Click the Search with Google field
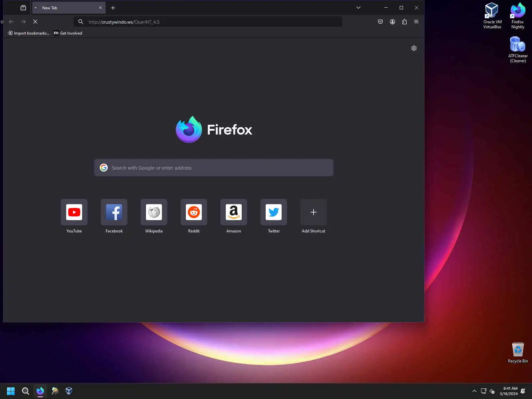The width and height of the screenshot is (532, 399). (214, 168)
